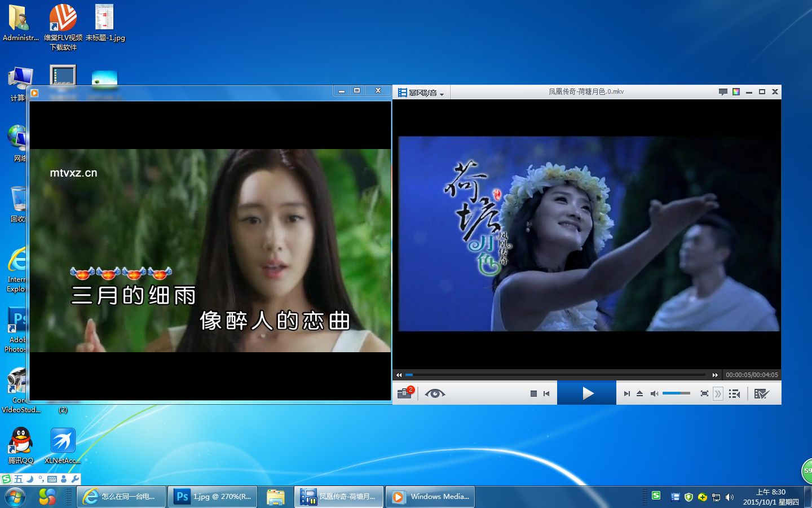Screen dimensions: 812x508
Task: Open the film checkmark icon in Baofeng player
Action: (x=761, y=393)
